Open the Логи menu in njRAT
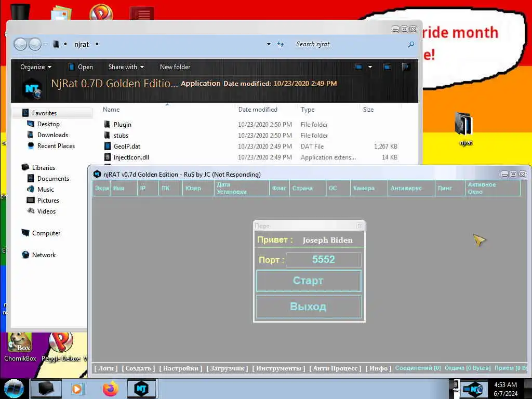The height and width of the screenshot is (399, 532). coord(106,368)
